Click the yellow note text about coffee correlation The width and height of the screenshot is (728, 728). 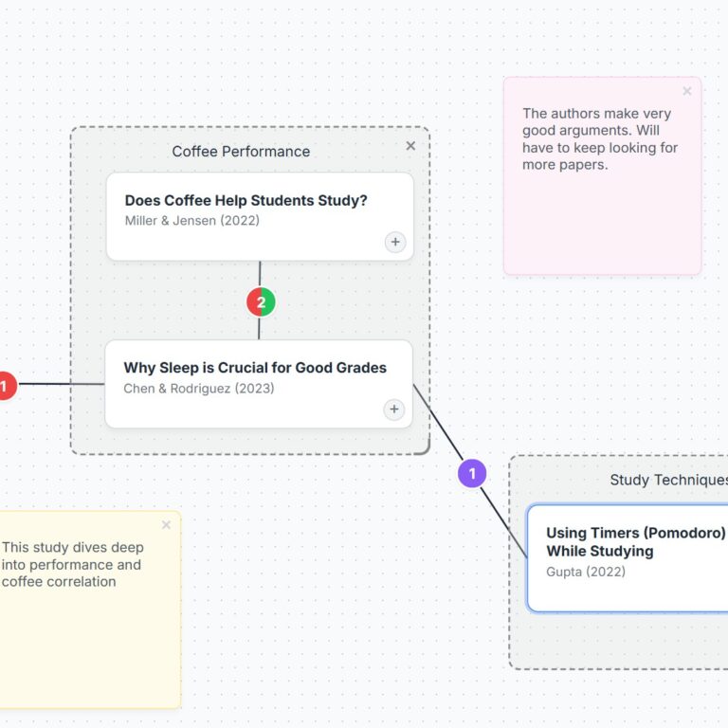pos(72,565)
